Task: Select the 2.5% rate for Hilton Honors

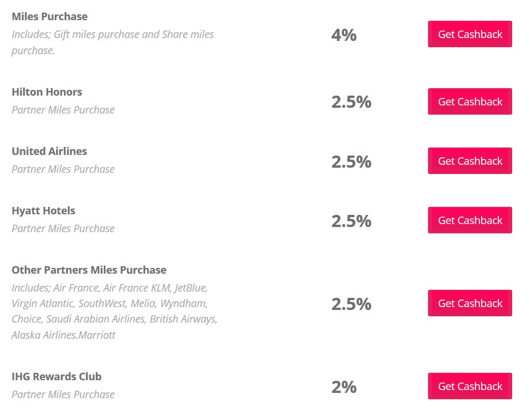Action: 351,102
